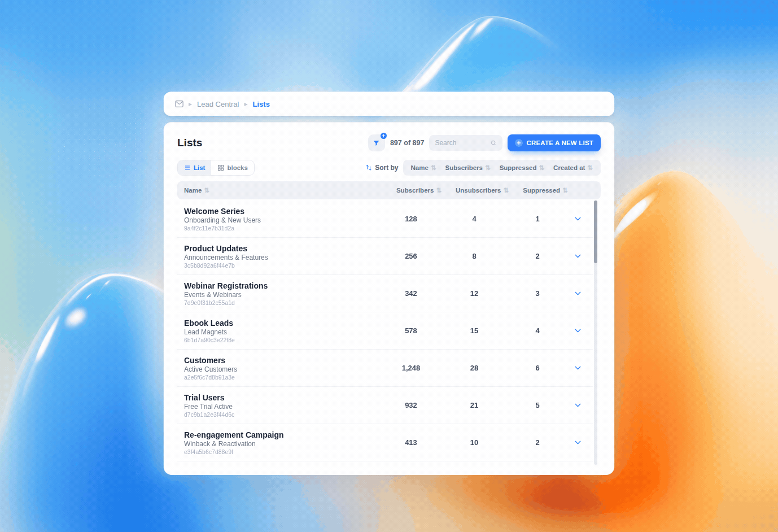Click the Lists page heading
Viewport: 778px width, 532px height.
(190, 143)
